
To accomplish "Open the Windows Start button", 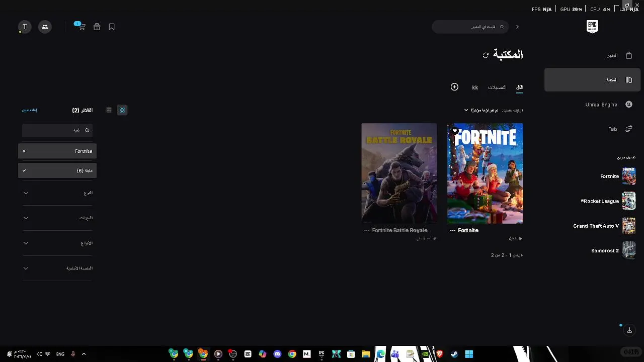I will pos(469,354).
